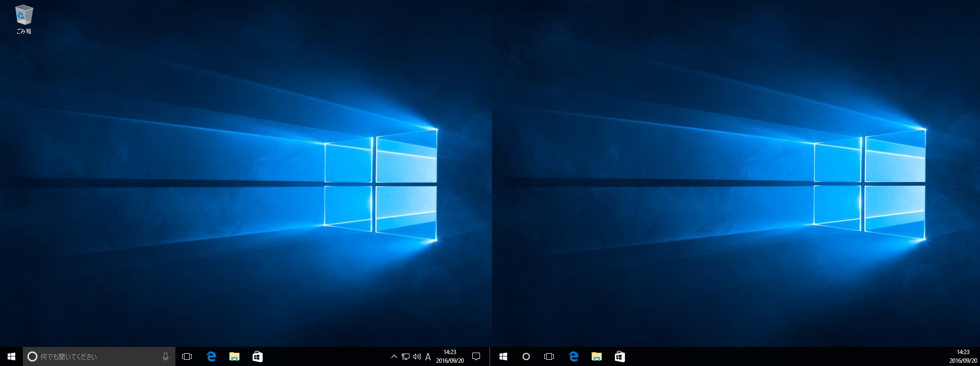Open volume control tray icon

pyautogui.click(x=417, y=356)
